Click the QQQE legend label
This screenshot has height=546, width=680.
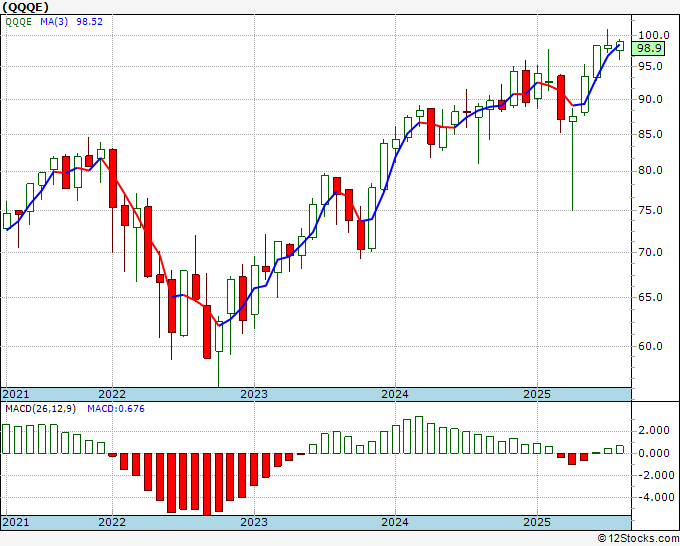point(19,22)
